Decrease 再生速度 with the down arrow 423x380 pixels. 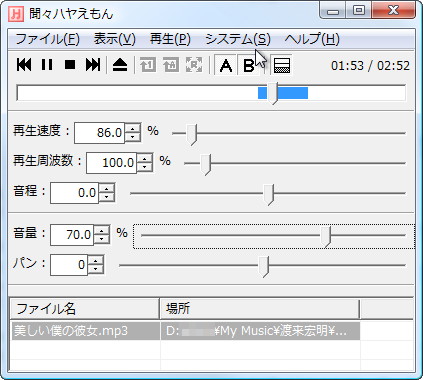(133, 137)
